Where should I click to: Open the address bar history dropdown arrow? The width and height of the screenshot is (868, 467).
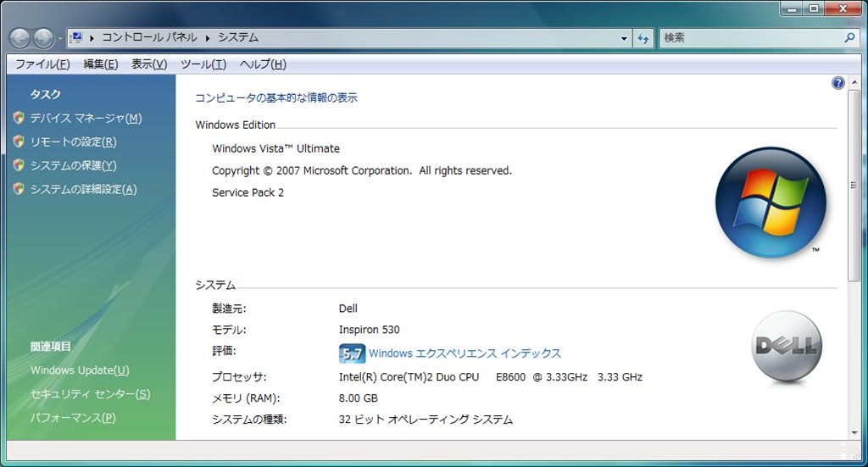624,38
